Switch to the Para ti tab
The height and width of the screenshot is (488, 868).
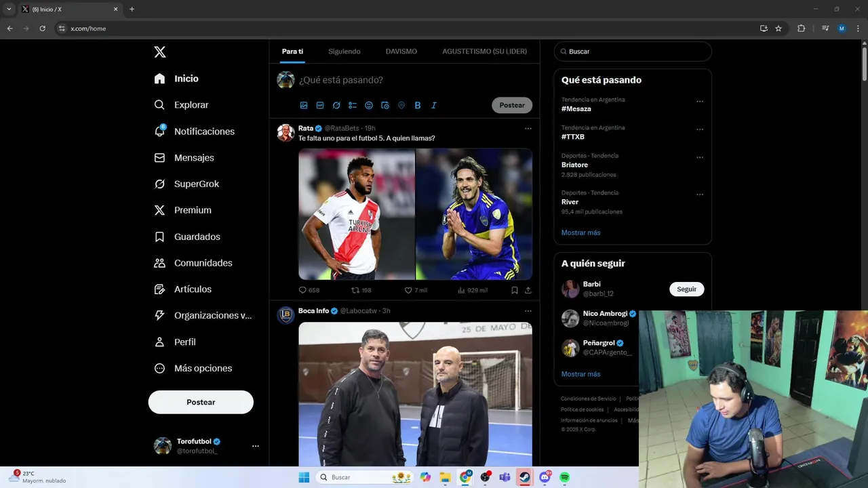point(292,52)
